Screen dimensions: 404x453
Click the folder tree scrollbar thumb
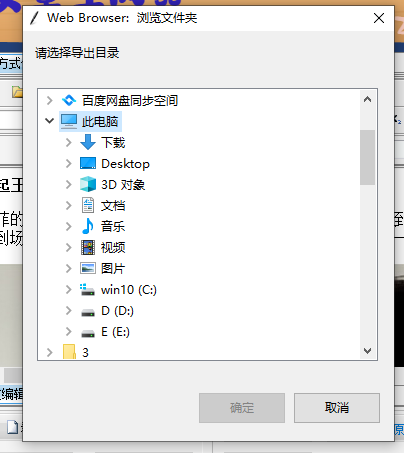[x=367, y=157]
